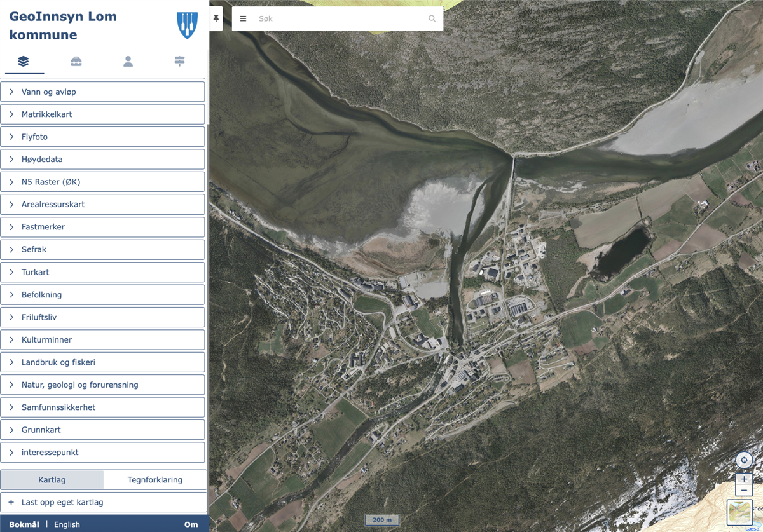Image resolution: width=763 pixels, height=532 pixels.
Task: Zoom in on the map
Action: 744,479
